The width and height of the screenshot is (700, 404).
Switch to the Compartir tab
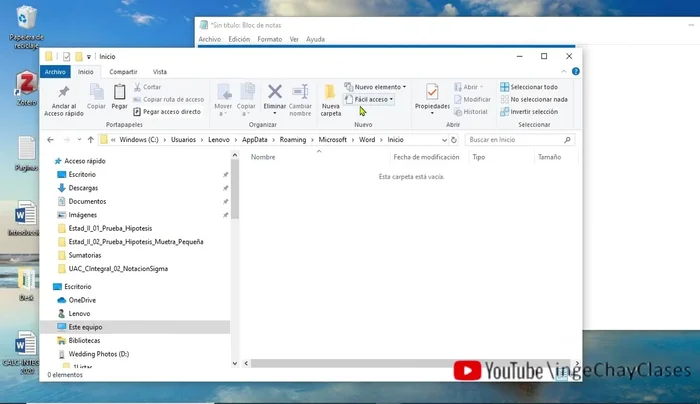click(x=123, y=72)
